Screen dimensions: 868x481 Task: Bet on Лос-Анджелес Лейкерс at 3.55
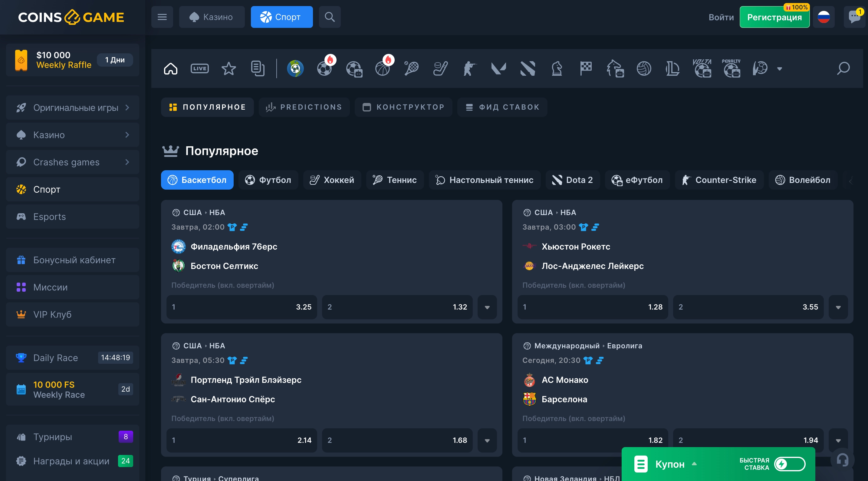click(748, 307)
